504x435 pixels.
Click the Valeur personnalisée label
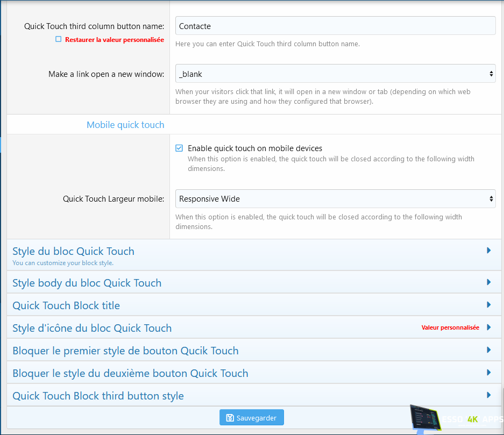[450, 327]
